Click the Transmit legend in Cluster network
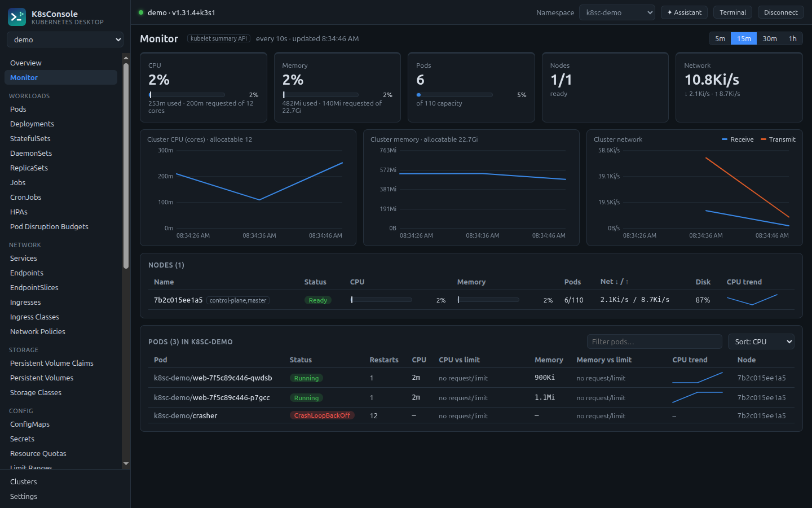This screenshot has width=812, height=508. point(778,139)
